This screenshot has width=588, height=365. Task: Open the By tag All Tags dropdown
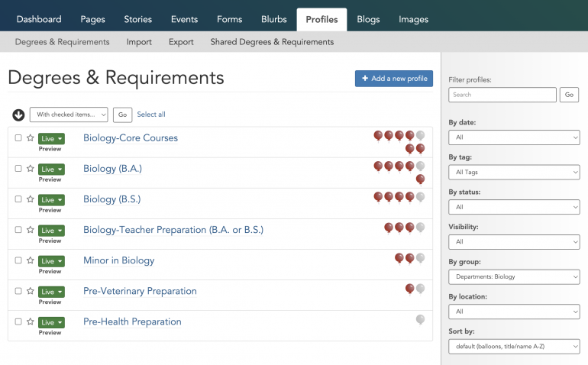[x=514, y=172]
